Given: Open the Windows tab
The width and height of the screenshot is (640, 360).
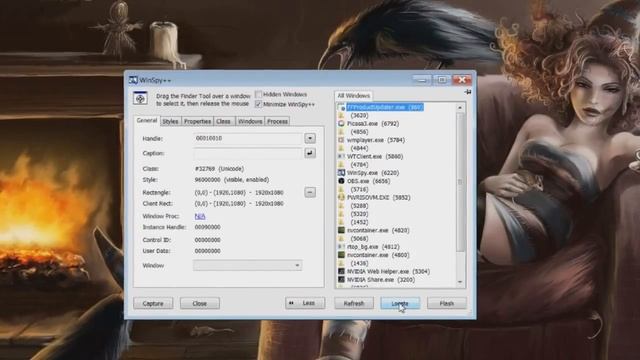Looking at the screenshot, I should (250, 121).
